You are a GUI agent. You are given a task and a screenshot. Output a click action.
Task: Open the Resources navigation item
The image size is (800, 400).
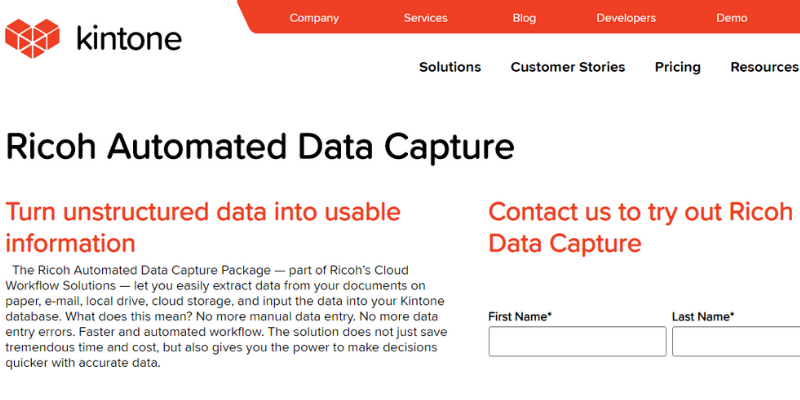[x=764, y=67]
